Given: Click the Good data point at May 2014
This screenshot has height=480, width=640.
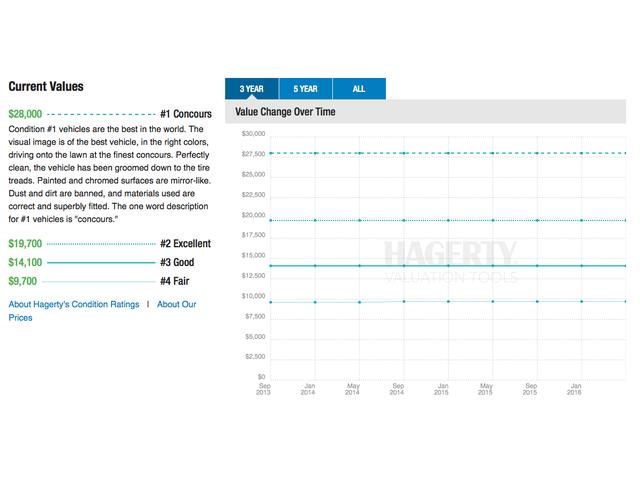Looking at the screenshot, I should tap(360, 266).
